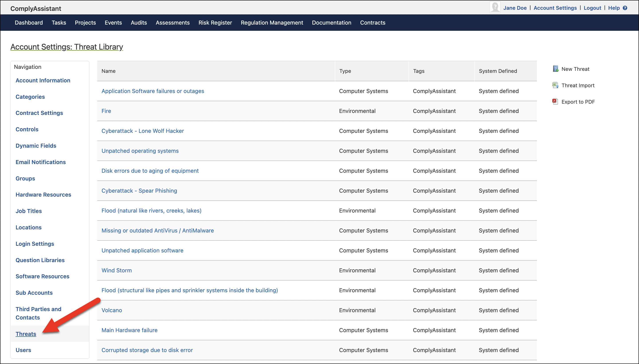Viewport: 639px width, 364px height.
Task: Select Threats in the sidebar navigation
Action: click(x=26, y=334)
